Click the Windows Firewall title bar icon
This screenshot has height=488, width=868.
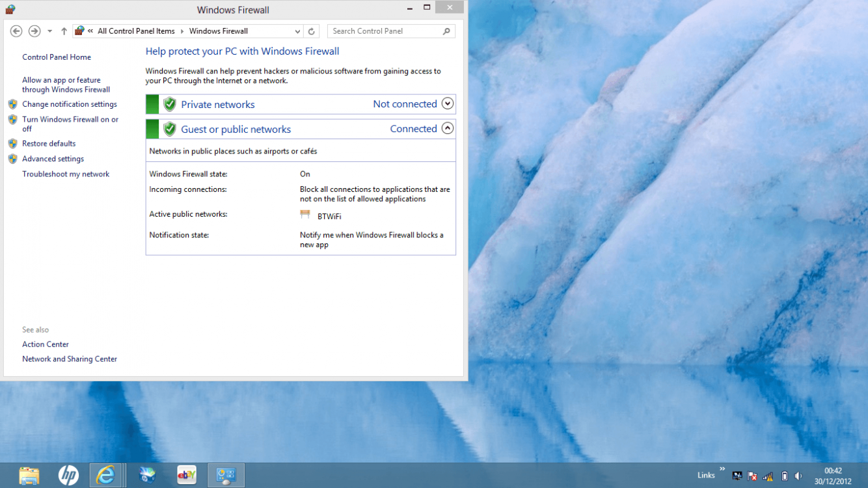tap(10, 10)
